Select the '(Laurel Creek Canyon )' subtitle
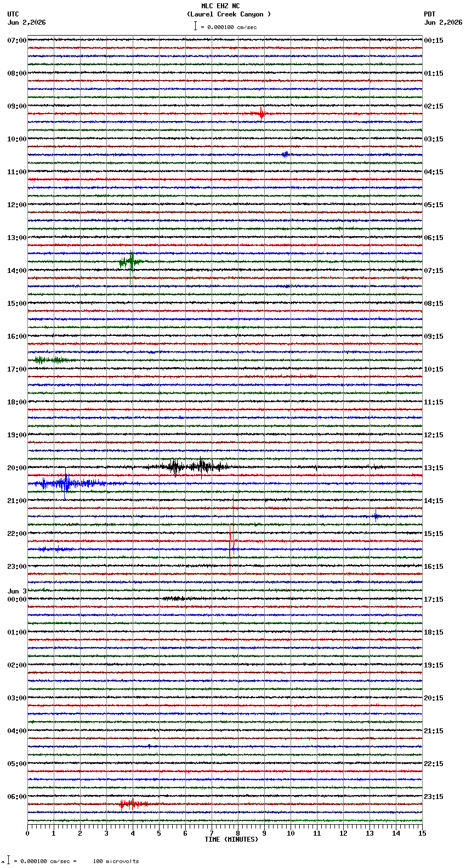466x868 pixels. point(229,14)
